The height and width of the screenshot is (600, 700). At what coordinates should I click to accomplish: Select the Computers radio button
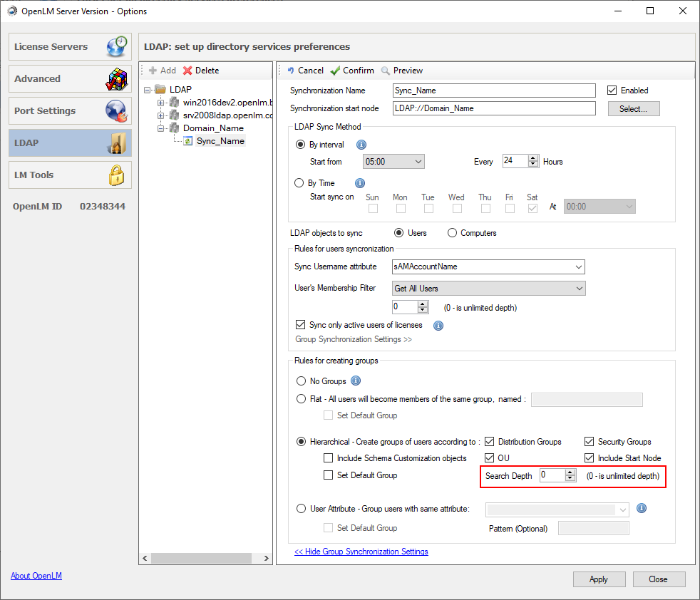pyautogui.click(x=452, y=233)
